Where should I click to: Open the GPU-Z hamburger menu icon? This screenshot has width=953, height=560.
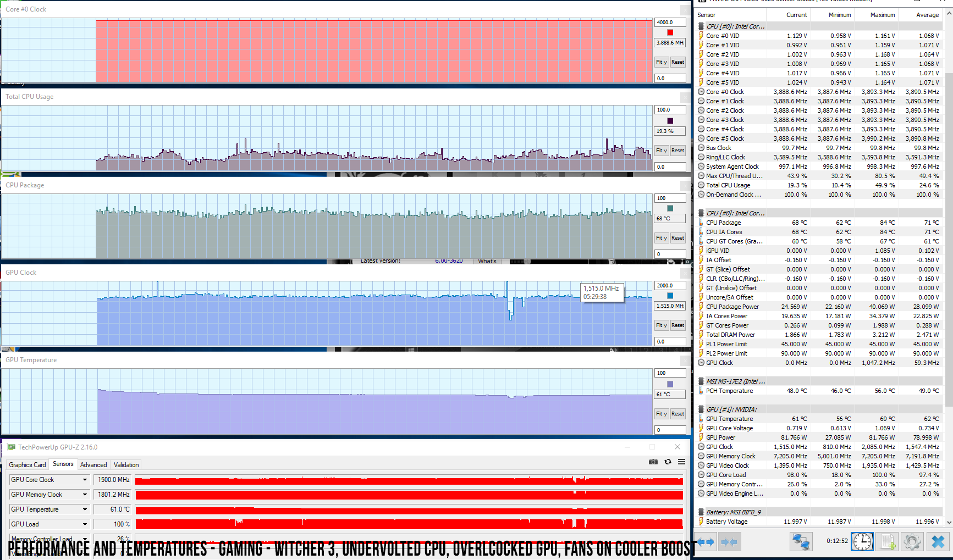pos(681,462)
